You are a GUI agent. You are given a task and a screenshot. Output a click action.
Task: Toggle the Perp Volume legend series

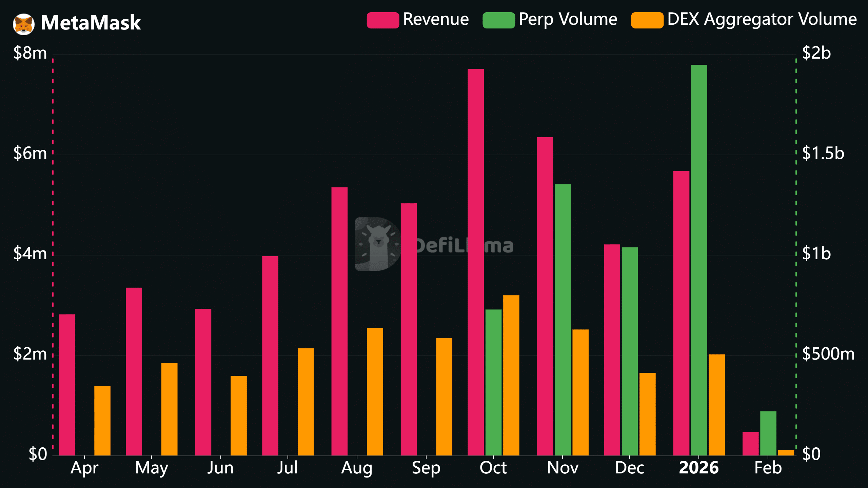(568, 19)
